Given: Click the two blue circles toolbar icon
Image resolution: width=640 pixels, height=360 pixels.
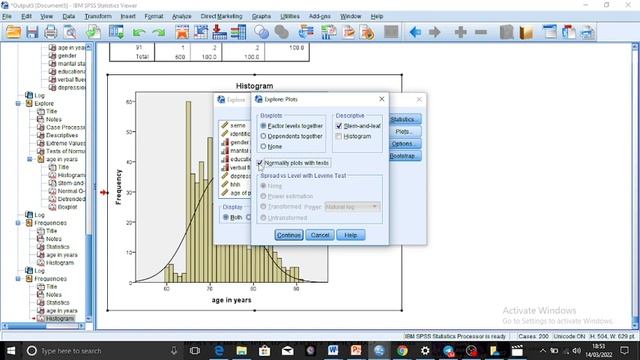Looking at the screenshot, I should click(261, 32).
